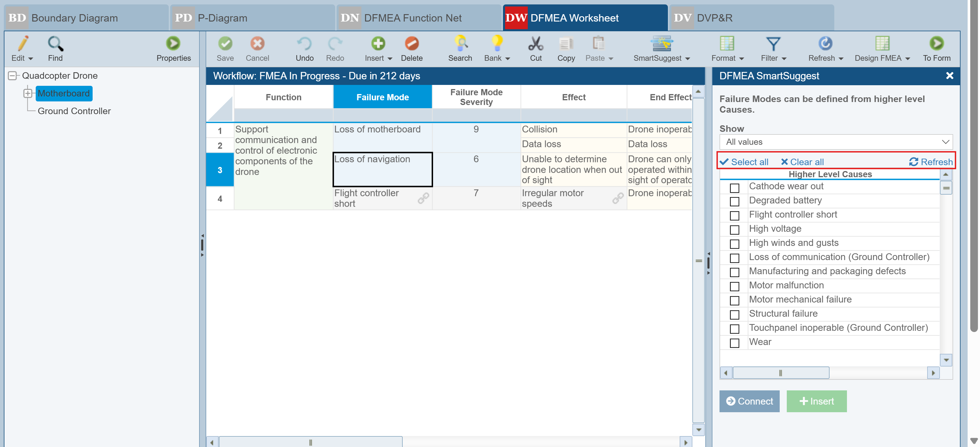The width and height of the screenshot is (980, 447).
Task: Expand the Motherboard tree node
Action: pos(28,93)
